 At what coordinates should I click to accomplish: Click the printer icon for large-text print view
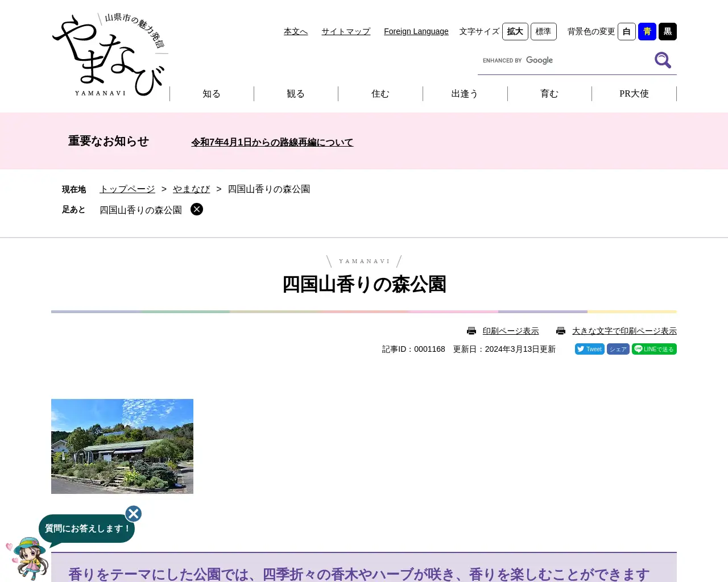pyautogui.click(x=561, y=330)
